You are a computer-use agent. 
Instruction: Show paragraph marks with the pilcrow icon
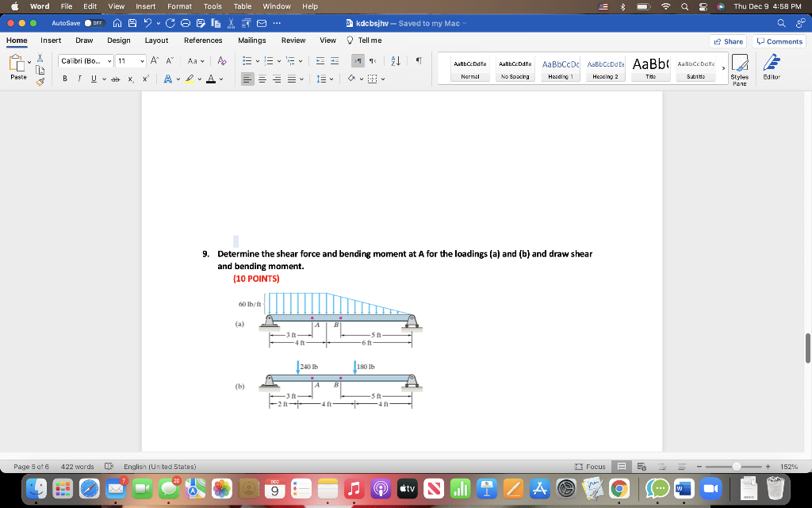coord(419,62)
